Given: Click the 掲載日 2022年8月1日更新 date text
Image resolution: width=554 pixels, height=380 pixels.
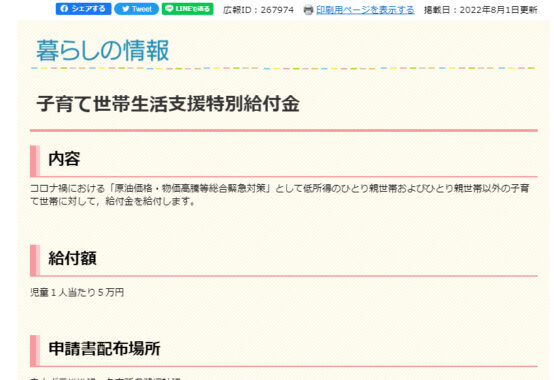Looking at the screenshot, I should (481, 10).
